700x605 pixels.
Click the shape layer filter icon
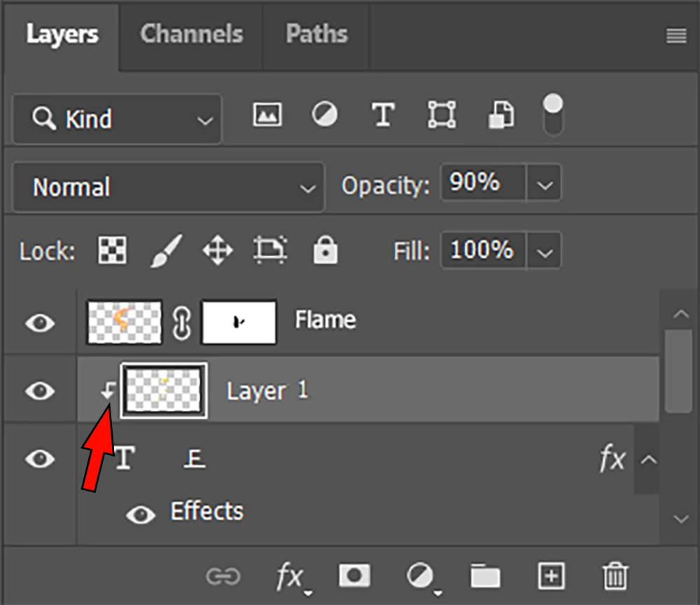pos(442,115)
